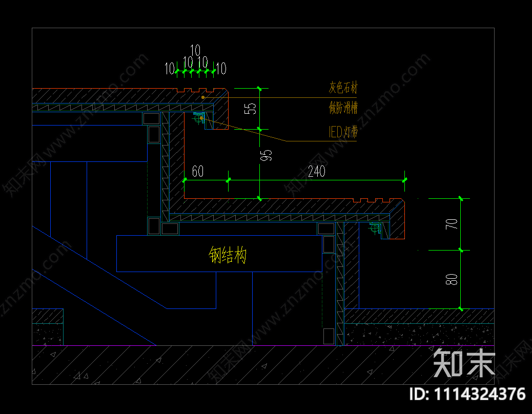
Task: Click the 240 dimension value
Action: [x=317, y=172]
